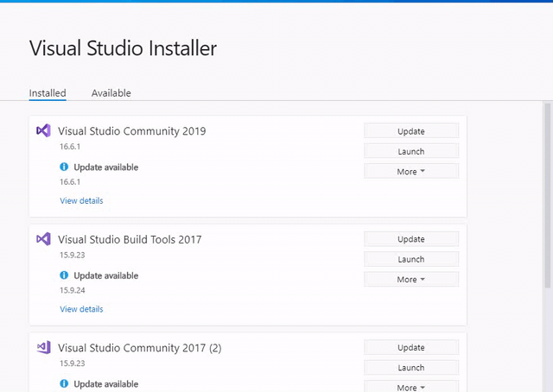Launch Visual Studio Community 2019
Viewport: 553px width, 392px height.
411,151
